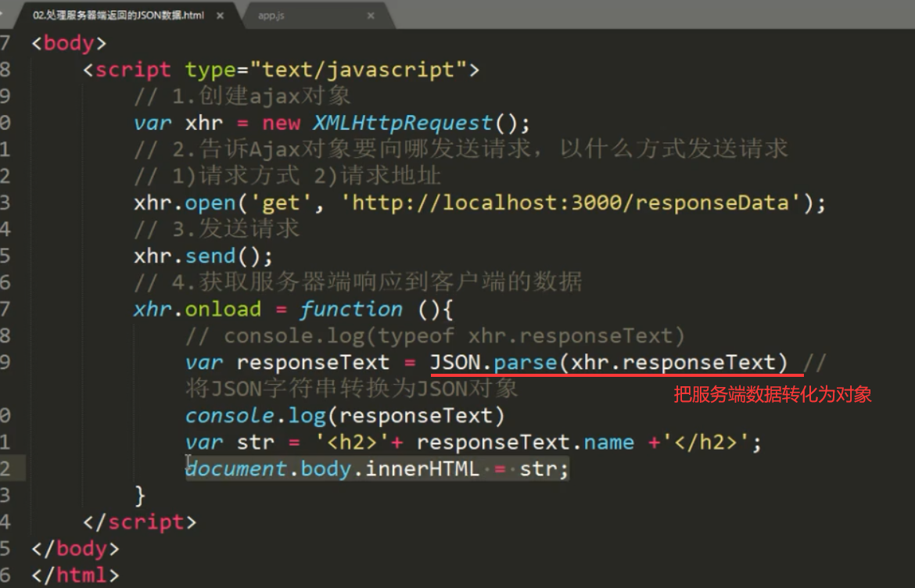Close the 02.处理服务器端返回的JSON数据.html tab
915x588 pixels.
tap(220, 16)
